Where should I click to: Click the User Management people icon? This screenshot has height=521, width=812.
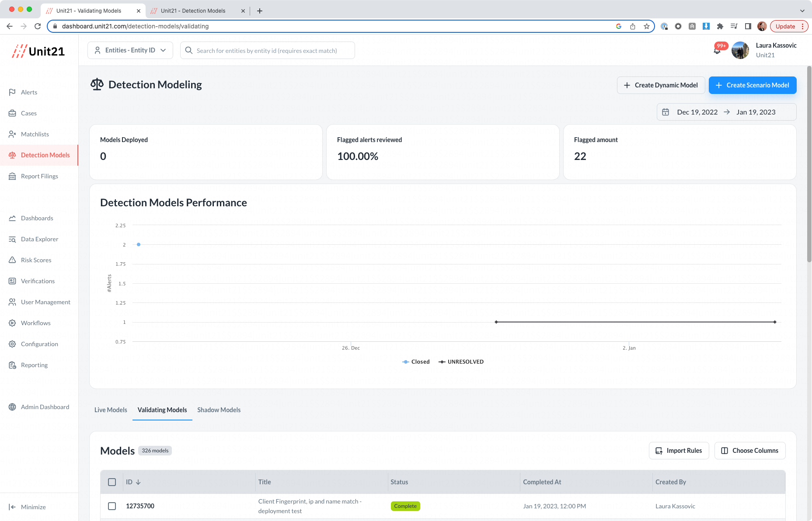(x=12, y=302)
